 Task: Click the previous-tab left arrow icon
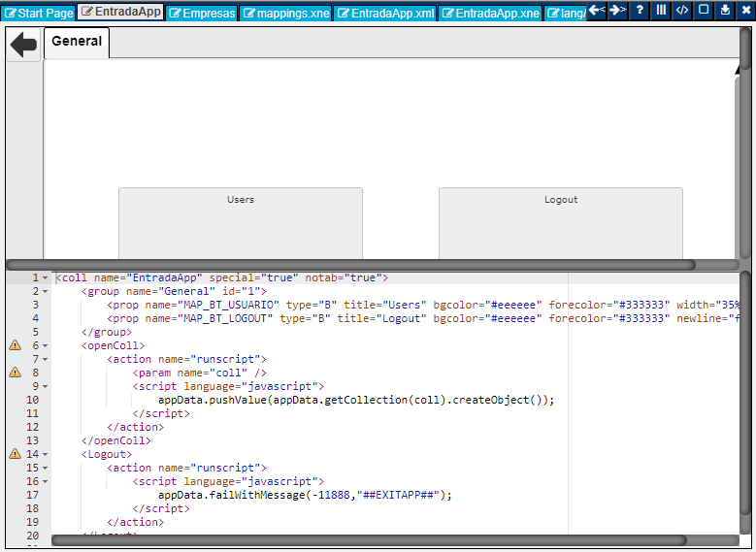click(597, 10)
